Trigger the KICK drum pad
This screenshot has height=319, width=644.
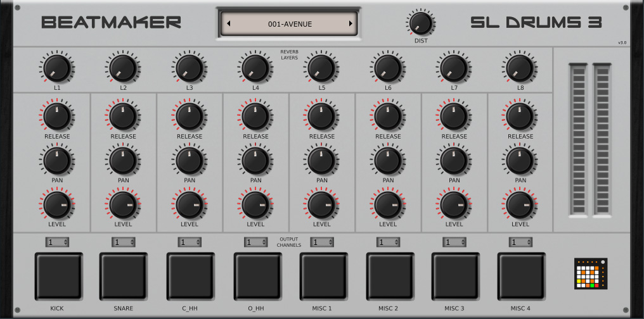click(x=58, y=276)
